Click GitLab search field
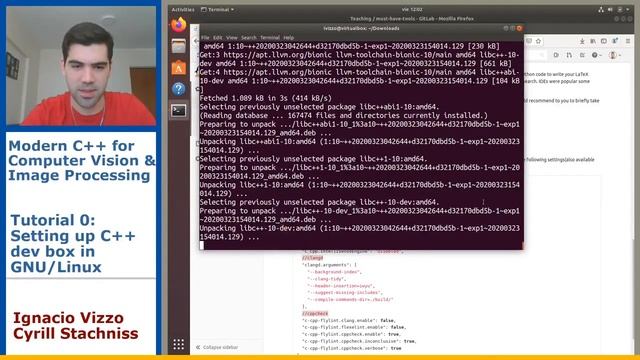Screen dimensions: 640x360 coord(535,55)
